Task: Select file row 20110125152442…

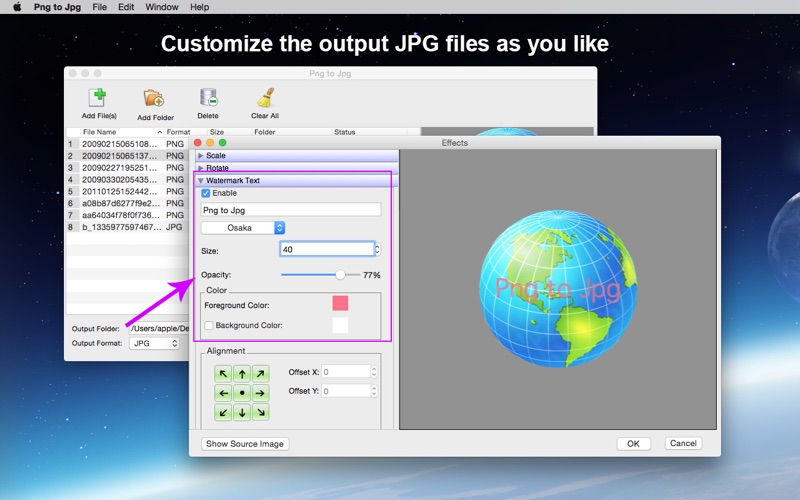Action: pos(128,191)
